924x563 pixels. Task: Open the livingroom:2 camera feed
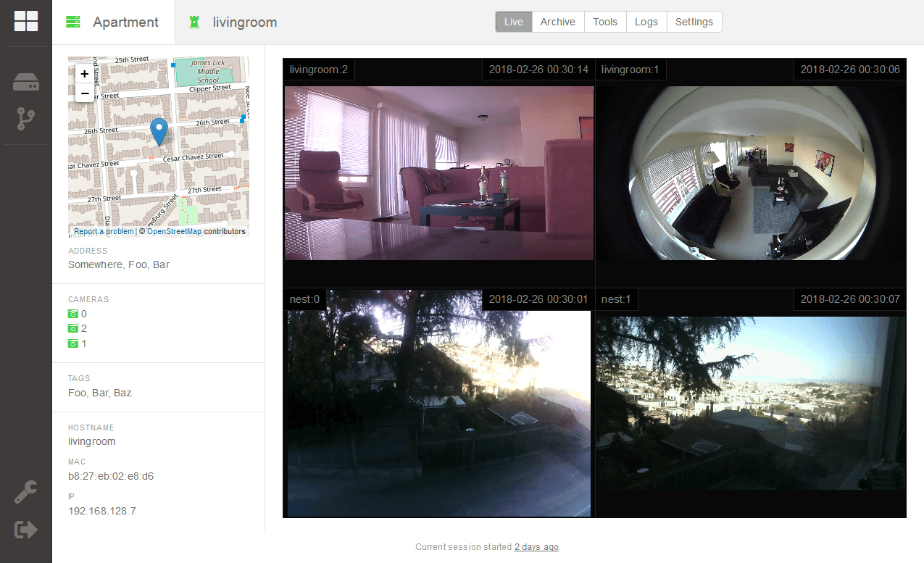(439, 173)
